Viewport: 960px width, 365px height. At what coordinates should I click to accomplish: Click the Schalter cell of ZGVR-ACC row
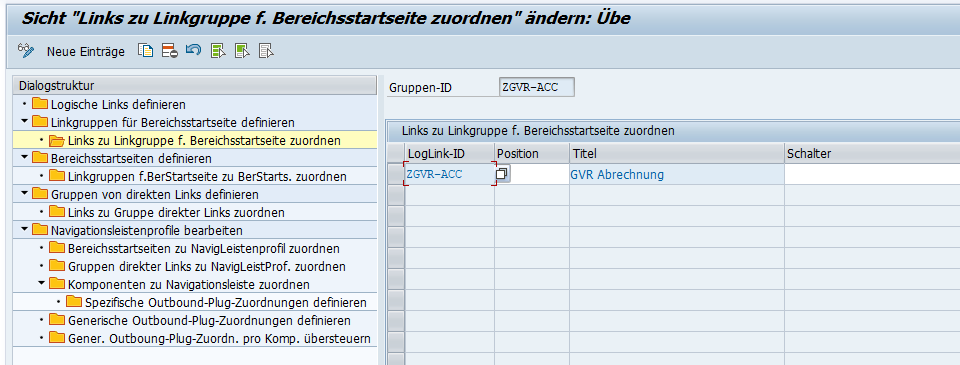pos(872,175)
